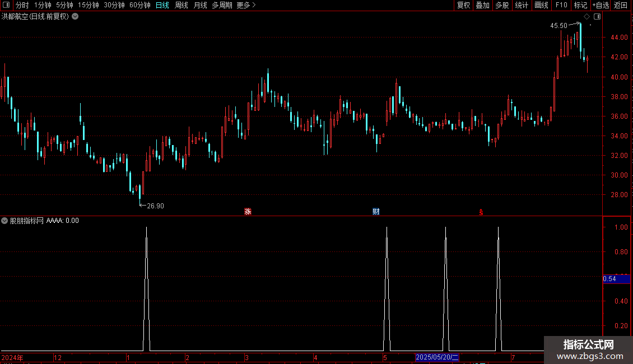The image size is (633, 364).
Task: Switch to 分时 intraday view
Action: [22, 5]
